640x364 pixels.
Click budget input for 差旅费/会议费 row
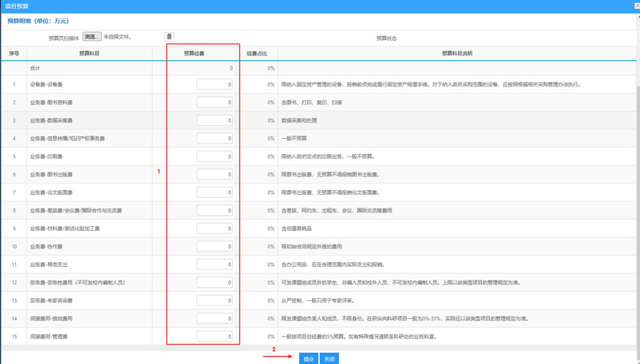[x=214, y=210]
